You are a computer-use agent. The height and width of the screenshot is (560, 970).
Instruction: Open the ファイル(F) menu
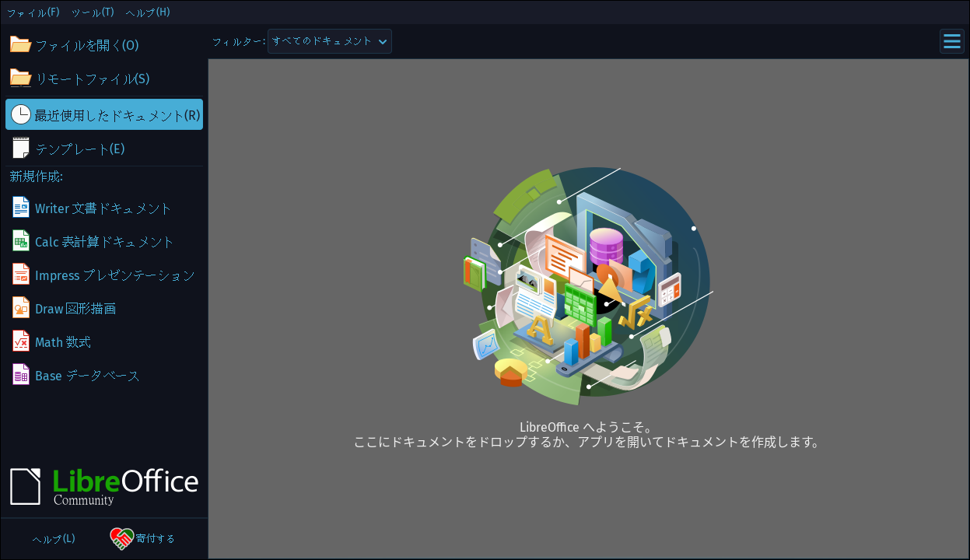[33, 12]
